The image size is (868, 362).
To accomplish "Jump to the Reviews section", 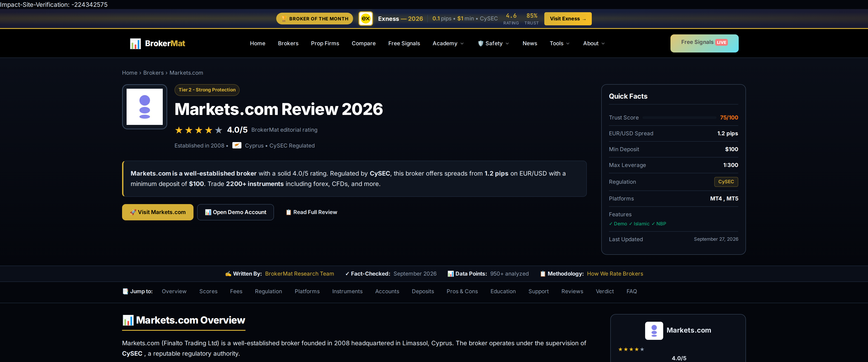I will click(x=572, y=291).
